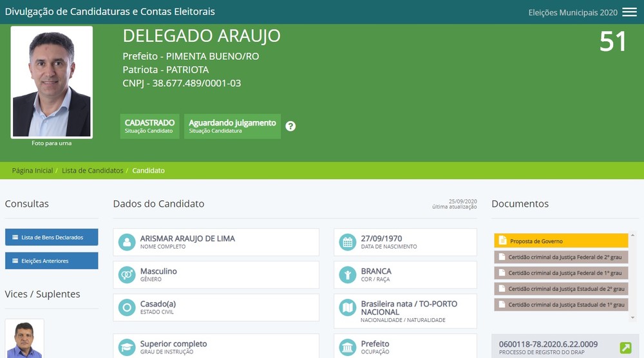This screenshot has height=358, width=644.
Task: Click the calendar icon for birth date
Action: 348,243
